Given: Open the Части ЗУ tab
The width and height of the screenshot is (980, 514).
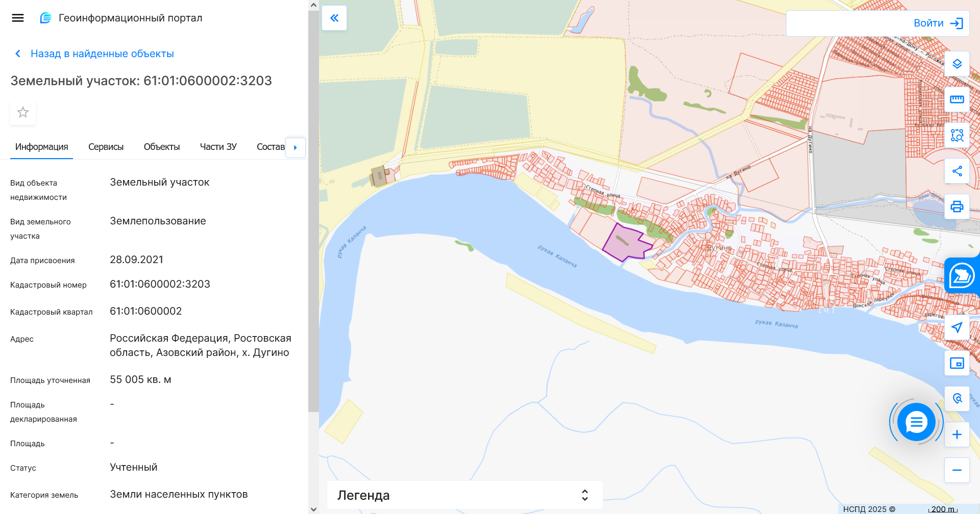Looking at the screenshot, I should tap(218, 147).
